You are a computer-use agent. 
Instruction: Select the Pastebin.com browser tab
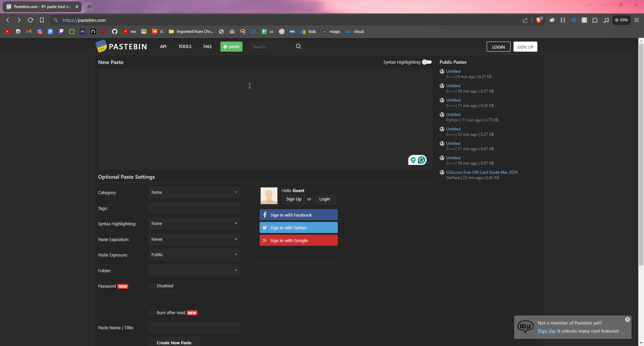click(x=42, y=7)
